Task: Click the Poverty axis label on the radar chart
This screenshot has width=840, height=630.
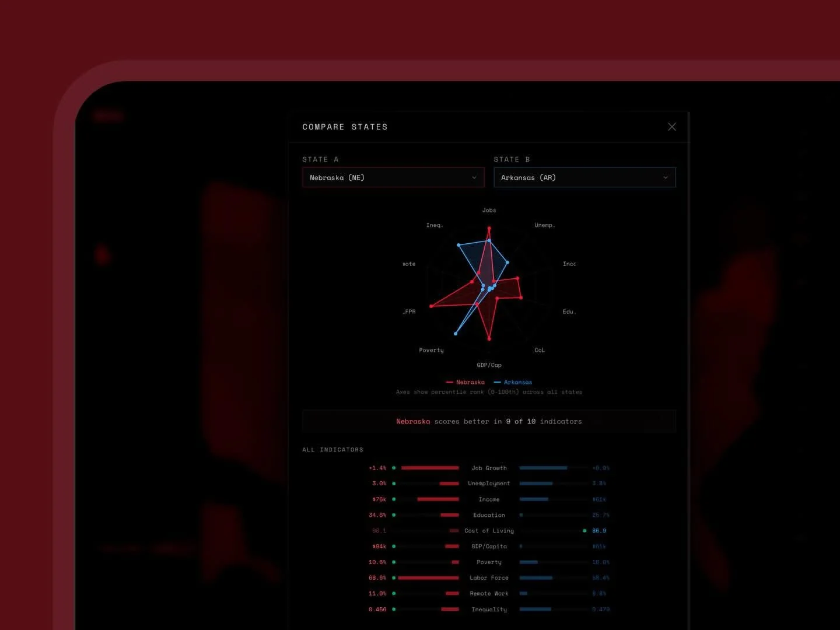Action: pyautogui.click(x=431, y=350)
